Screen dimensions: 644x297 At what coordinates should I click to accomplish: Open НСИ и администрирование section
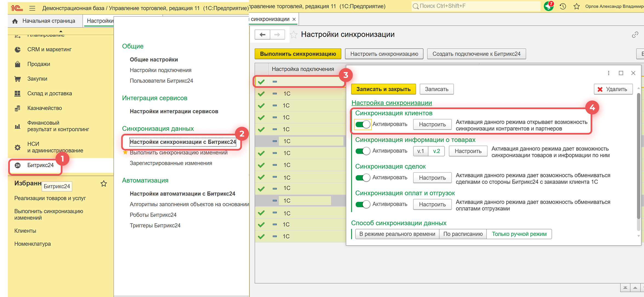55,147
